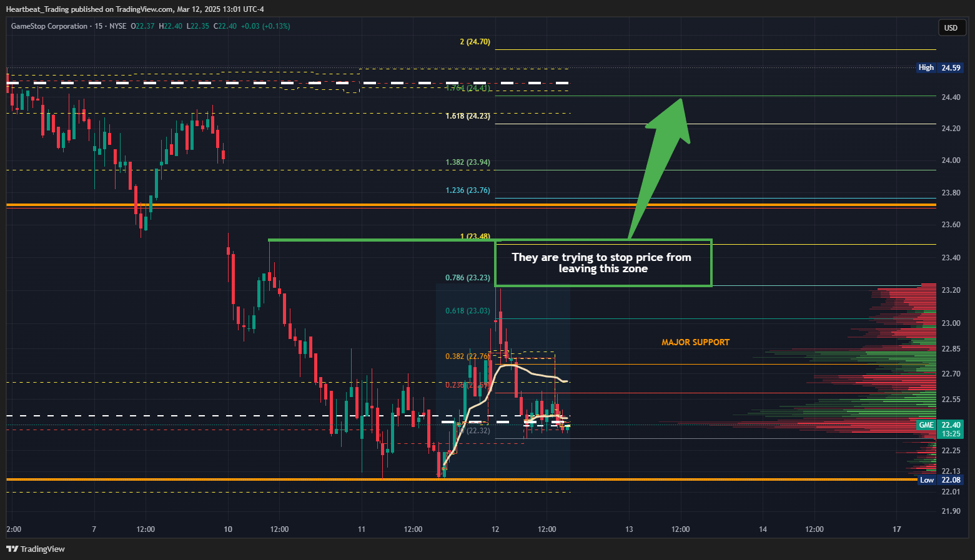Select the Fibonacci 0.786 (23.23) label
Viewport: 975px width, 560px height.
[x=468, y=278]
